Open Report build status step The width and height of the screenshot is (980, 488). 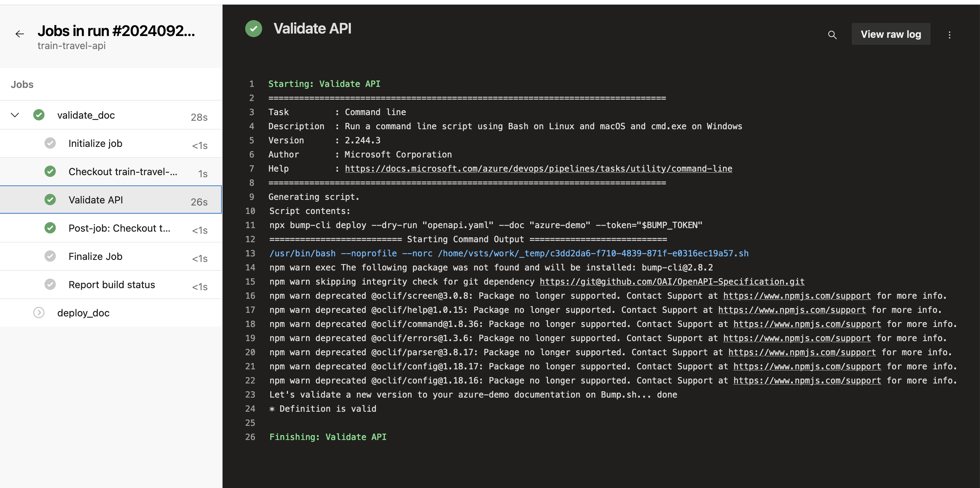pyautogui.click(x=112, y=285)
